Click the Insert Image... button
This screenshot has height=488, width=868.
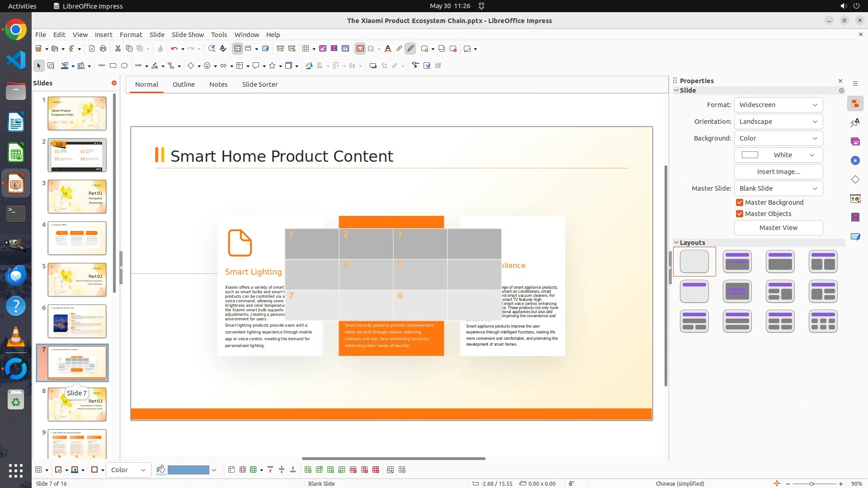(x=778, y=172)
